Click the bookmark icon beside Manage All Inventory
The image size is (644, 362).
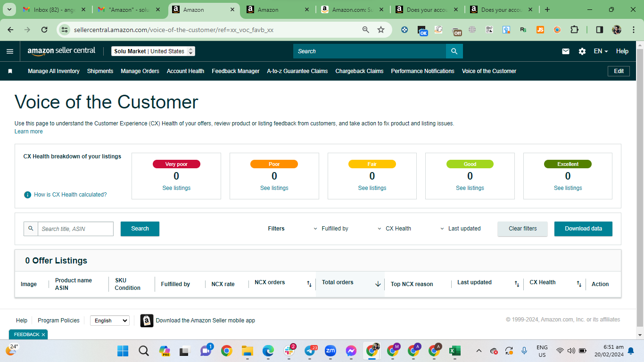[x=10, y=71]
